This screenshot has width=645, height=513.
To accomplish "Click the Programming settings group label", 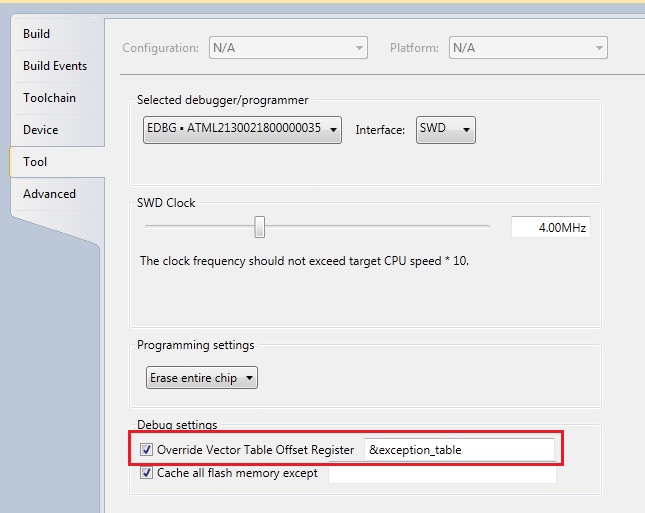I will tap(196, 345).
